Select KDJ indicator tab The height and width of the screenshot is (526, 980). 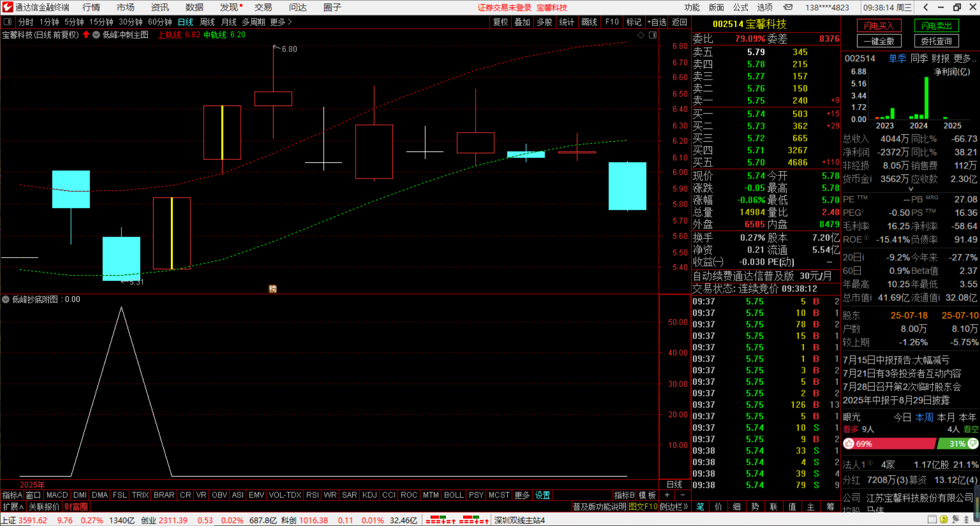(369, 495)
